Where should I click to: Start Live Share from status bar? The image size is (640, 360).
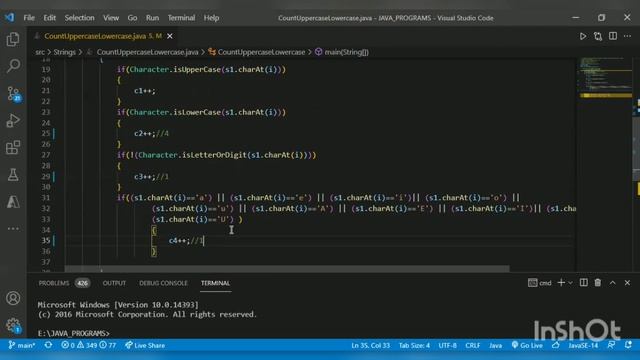point(145,345)
